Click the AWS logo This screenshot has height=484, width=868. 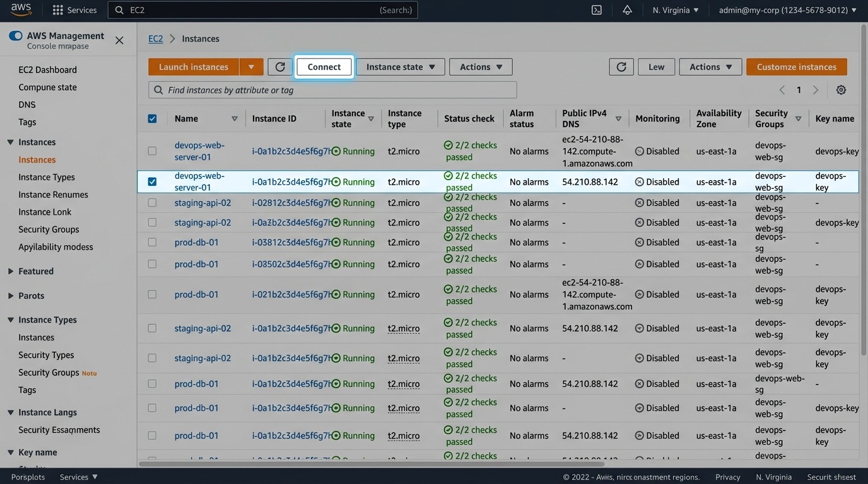pyautogui.click(x=21, y=10)
